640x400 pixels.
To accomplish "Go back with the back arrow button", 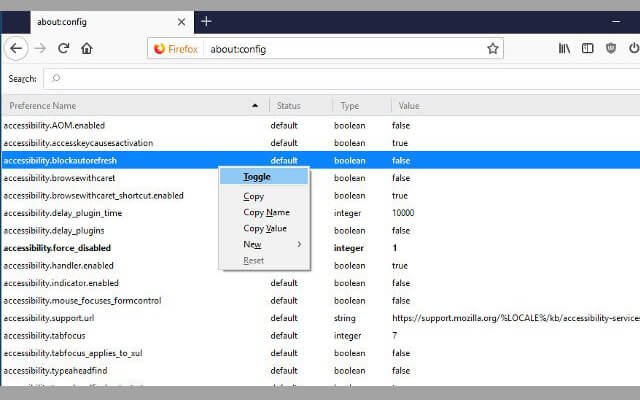I will 16,49.
